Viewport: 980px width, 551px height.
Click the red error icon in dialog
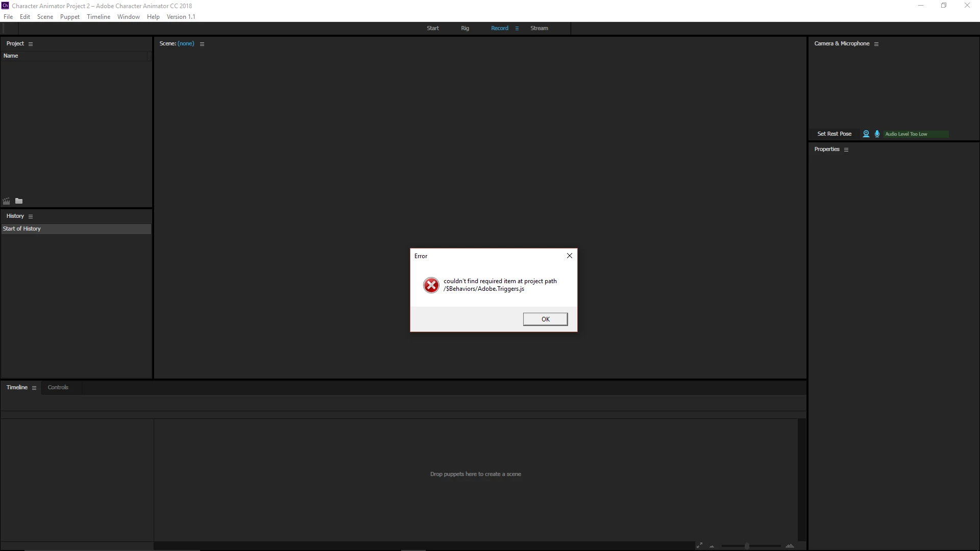(x=431, y=285)
